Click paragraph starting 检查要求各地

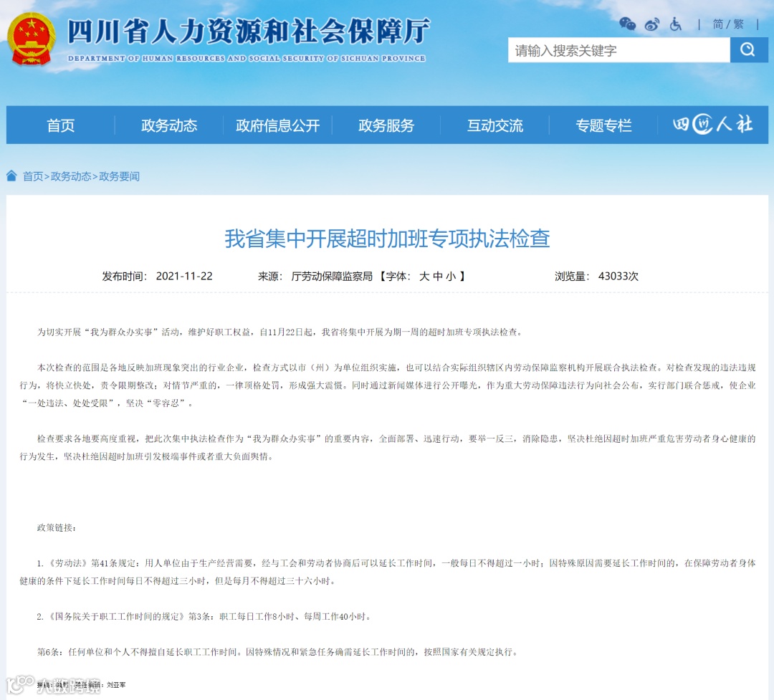[x=388, y=447]
